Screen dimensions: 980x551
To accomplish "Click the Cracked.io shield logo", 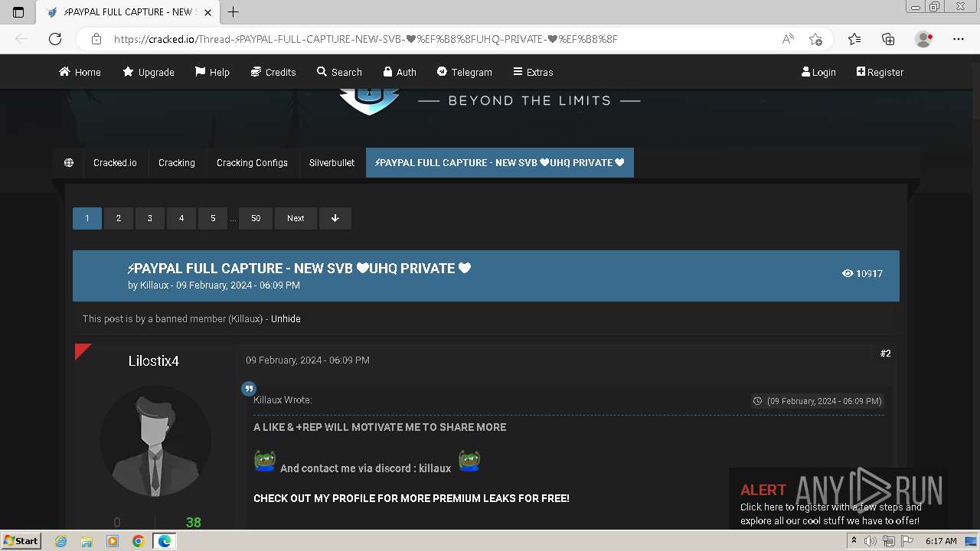I will 369,102.
